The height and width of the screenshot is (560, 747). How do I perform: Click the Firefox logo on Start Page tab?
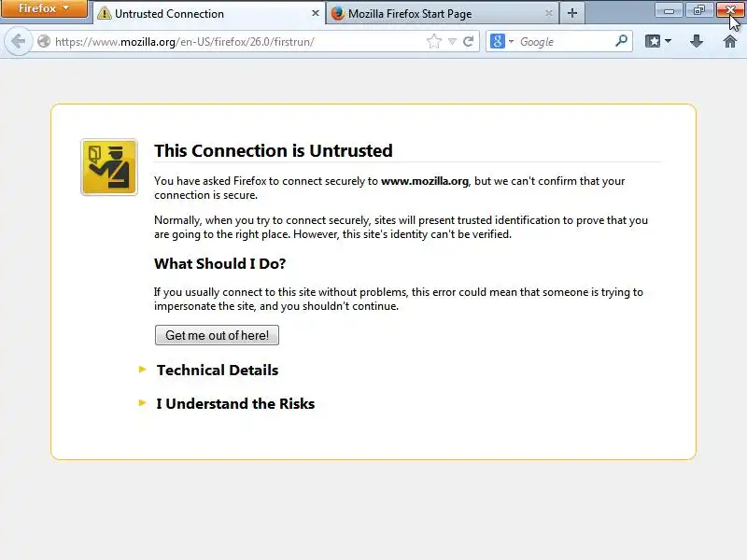coord(337,13)
